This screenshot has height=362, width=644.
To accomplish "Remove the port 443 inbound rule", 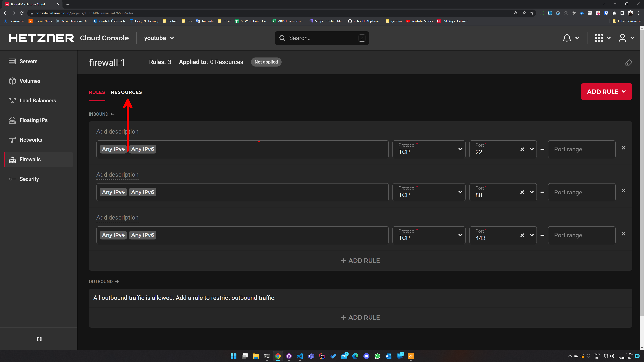I will tap(624, 234).
